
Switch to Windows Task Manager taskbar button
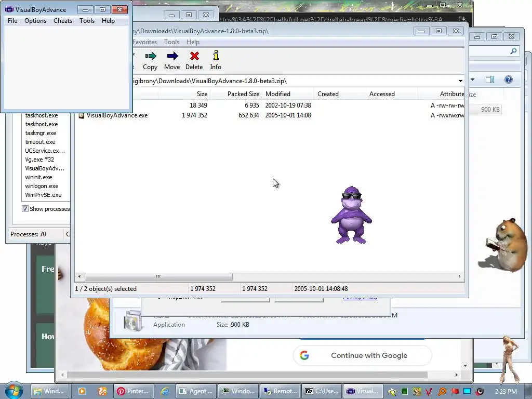pos(238,391)
